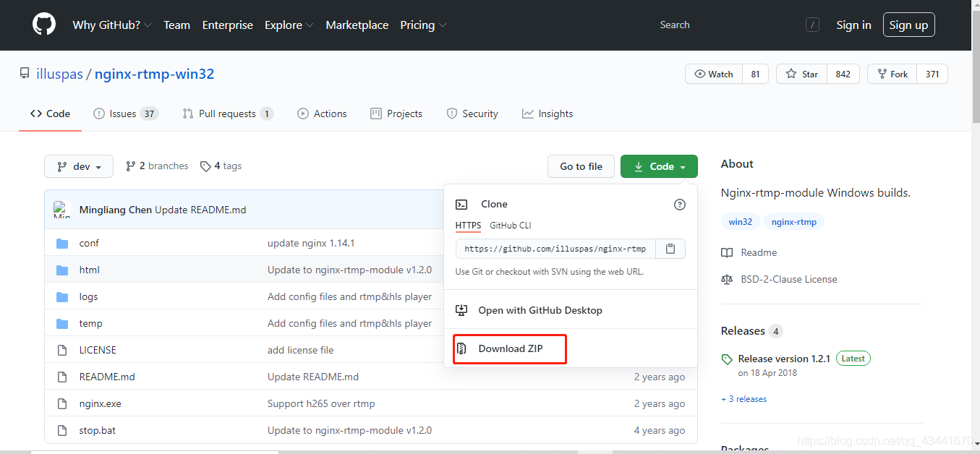Viewport: 980px width, 454px height.
Task: Open the clone help question mark icon
Action: (x=679, y=205)
